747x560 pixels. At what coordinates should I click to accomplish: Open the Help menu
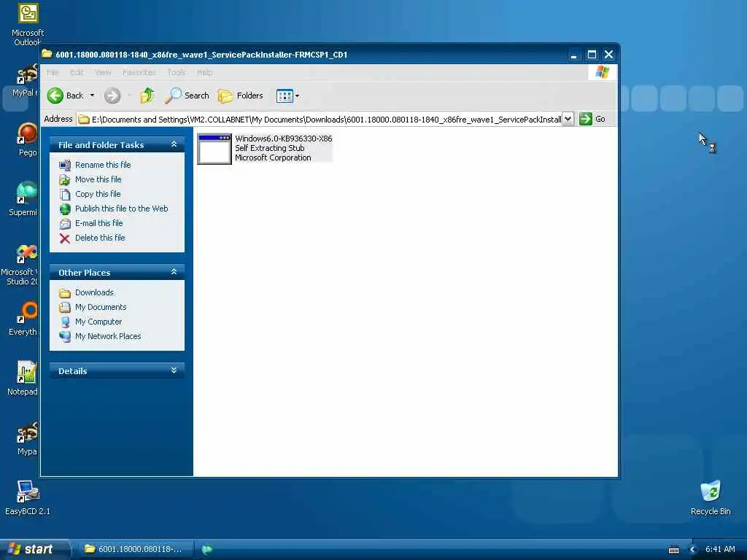[x=204, y=72]
